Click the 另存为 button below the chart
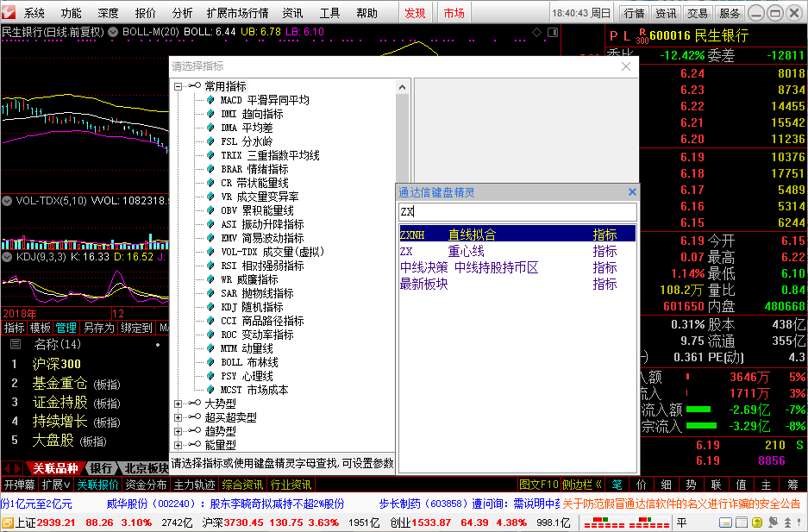This screenshot has height=532, width=808. tap(98, 328)
